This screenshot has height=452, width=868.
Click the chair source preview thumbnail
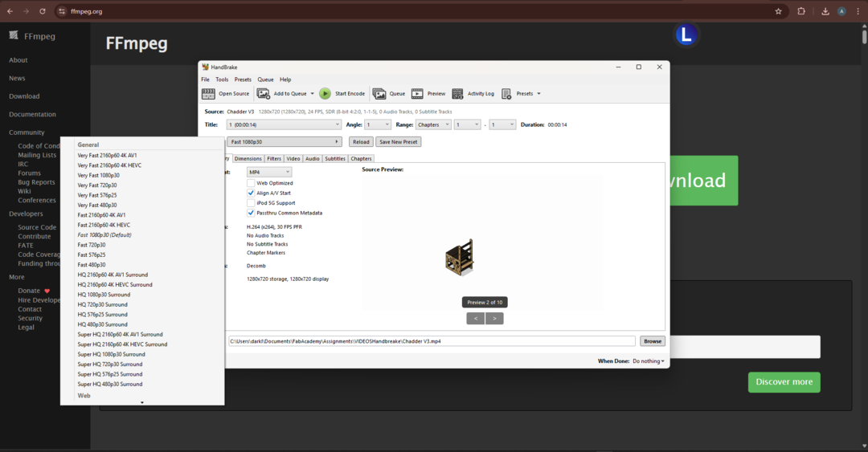460,256
